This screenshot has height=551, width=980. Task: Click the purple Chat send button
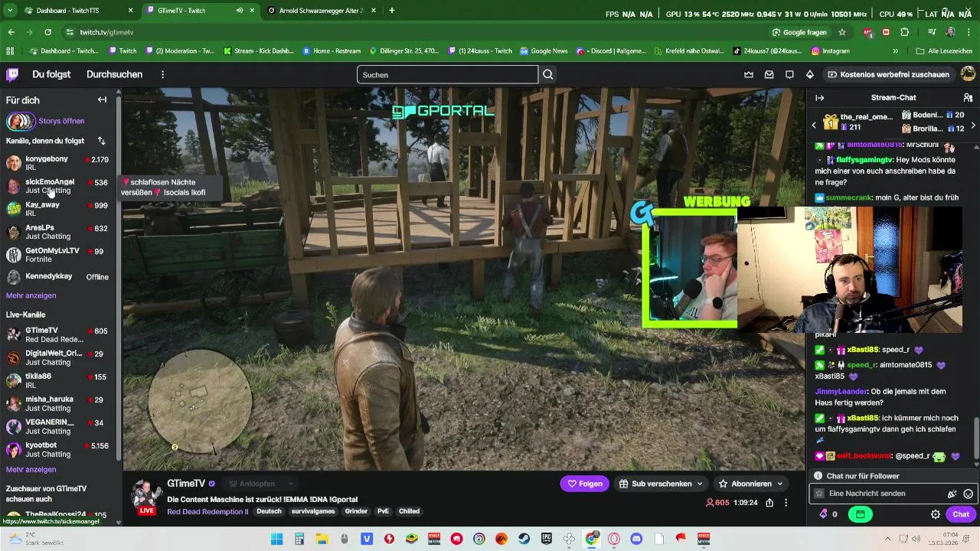(960, 514)
